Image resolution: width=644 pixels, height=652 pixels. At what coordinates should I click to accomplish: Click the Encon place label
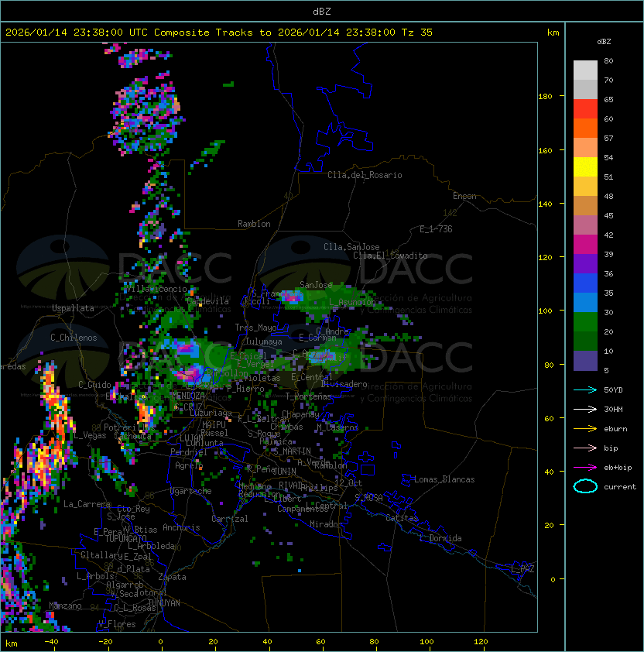[x=464, y=196]
